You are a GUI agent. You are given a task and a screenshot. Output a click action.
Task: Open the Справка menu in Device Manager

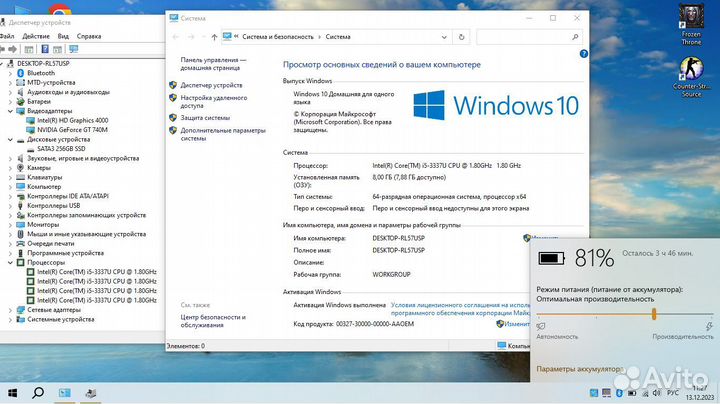click(x=89, y=36)
